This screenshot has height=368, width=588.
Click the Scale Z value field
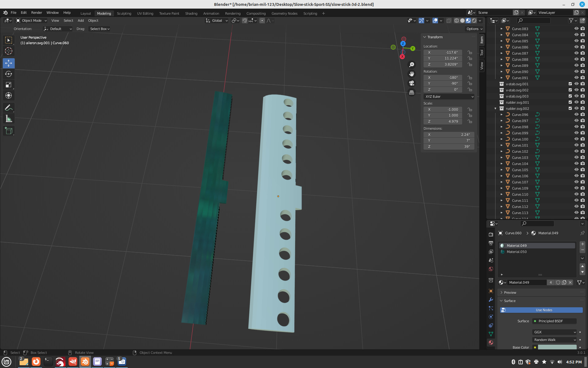(443, 121)
